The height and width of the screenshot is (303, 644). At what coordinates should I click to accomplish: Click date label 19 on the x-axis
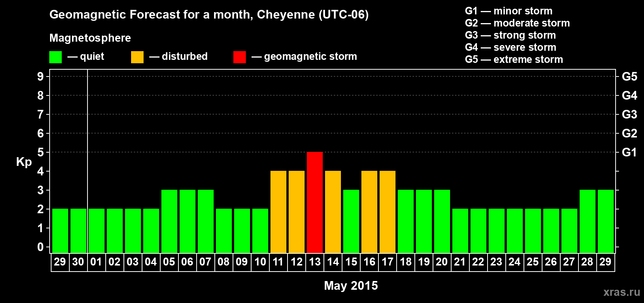[424, 262]
